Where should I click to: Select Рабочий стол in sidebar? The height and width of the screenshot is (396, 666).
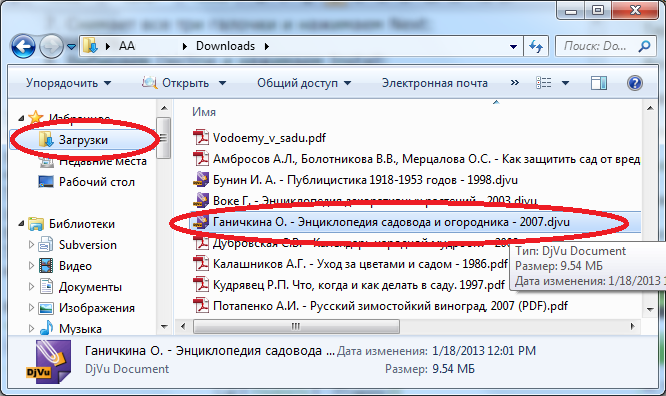96,182
